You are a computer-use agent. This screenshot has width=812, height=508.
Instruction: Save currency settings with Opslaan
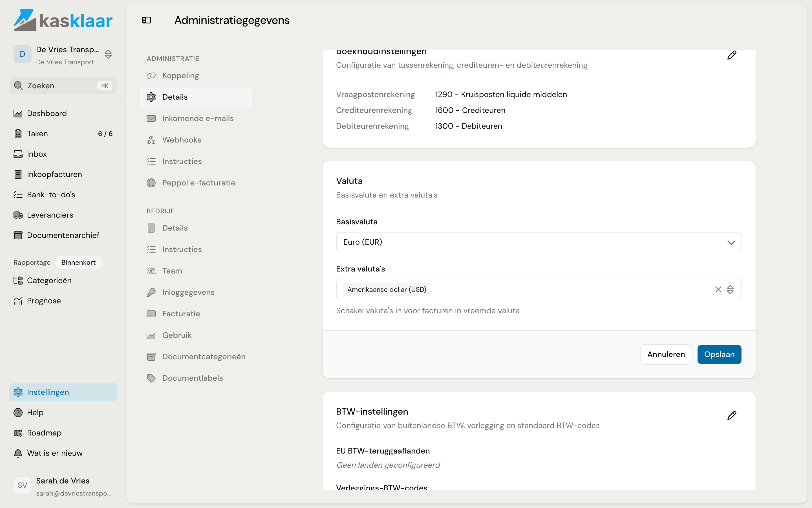(x=719, y=354)
